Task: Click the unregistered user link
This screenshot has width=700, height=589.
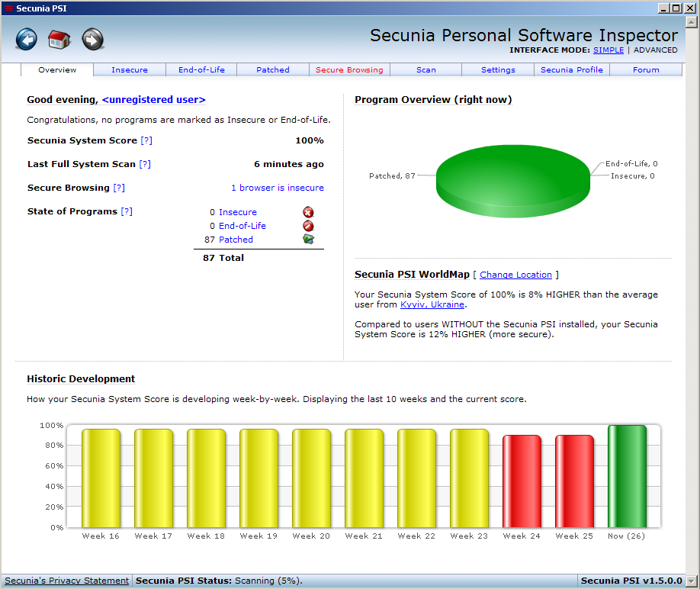Action: pos(153,100)
